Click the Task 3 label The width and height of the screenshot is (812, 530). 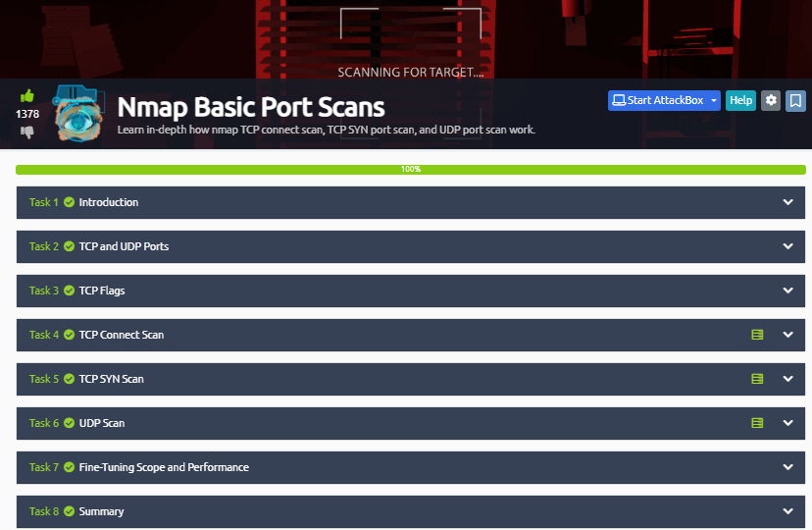point(43,291)
